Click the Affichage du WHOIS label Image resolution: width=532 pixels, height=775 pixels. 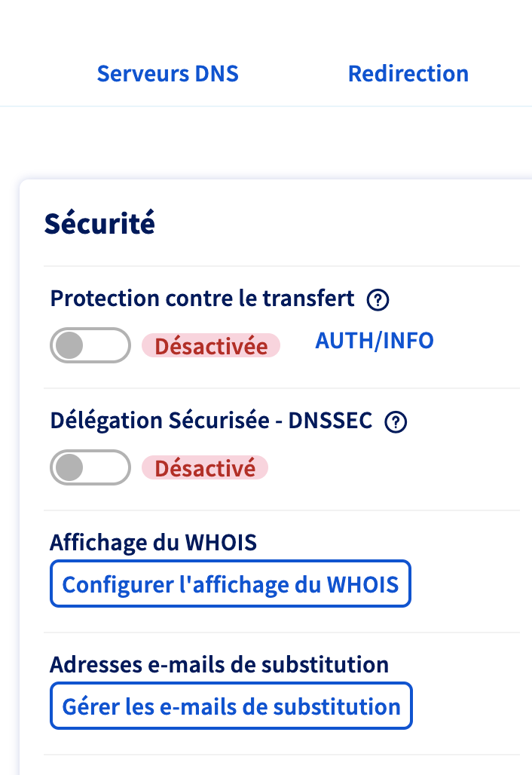[154, 542]
